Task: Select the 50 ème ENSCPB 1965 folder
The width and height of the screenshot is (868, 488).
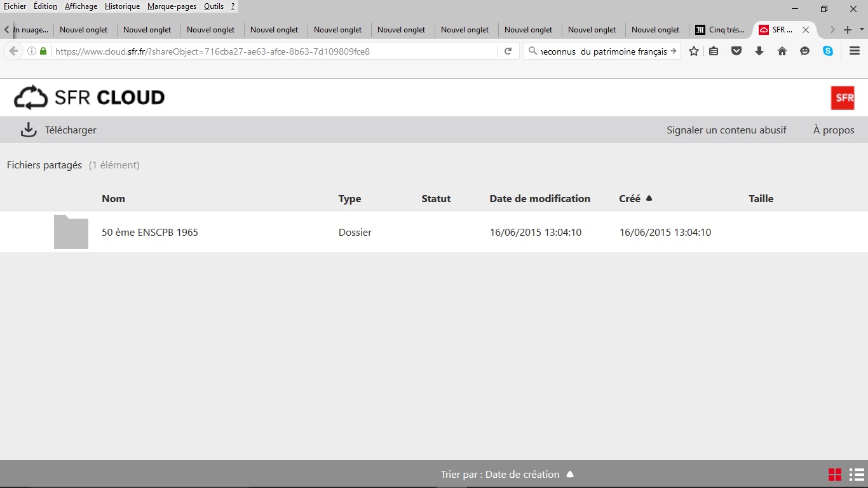Action: coord(150,233)
